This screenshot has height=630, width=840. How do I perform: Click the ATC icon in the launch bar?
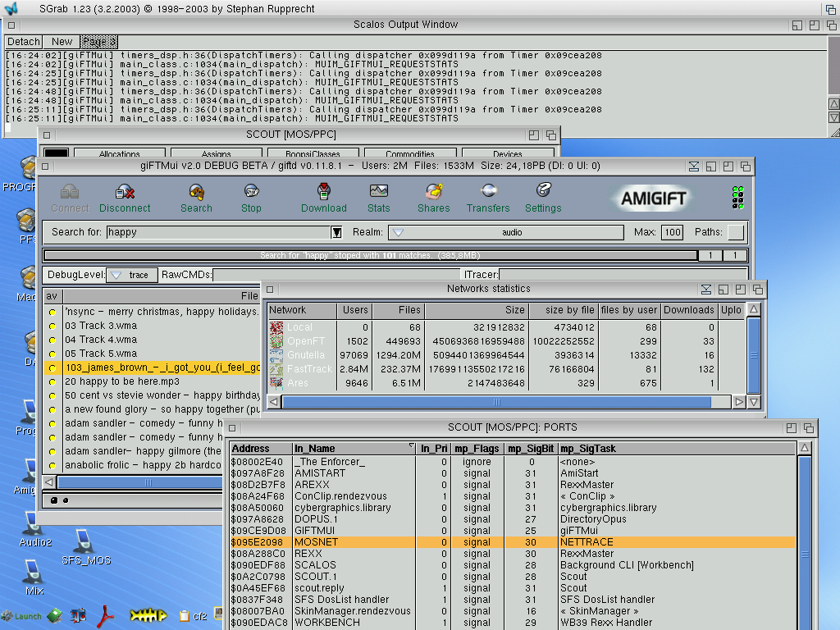click(x=78, y=616)
